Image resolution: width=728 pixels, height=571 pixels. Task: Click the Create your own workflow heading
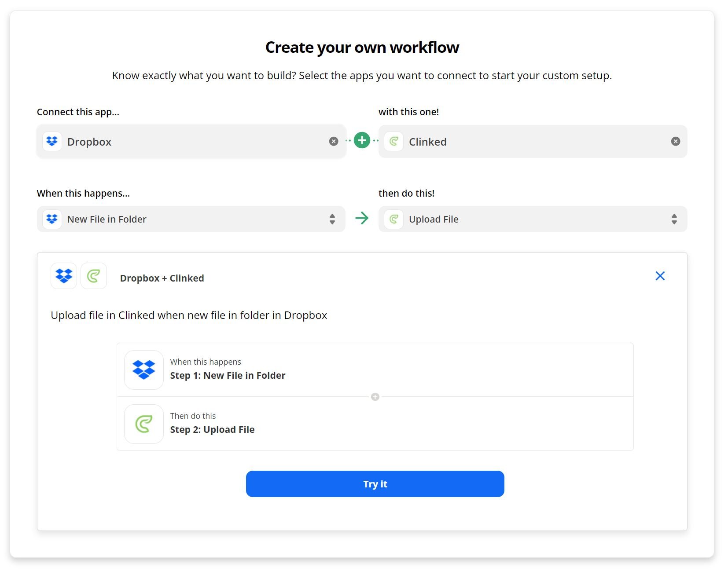pos(362,47)
